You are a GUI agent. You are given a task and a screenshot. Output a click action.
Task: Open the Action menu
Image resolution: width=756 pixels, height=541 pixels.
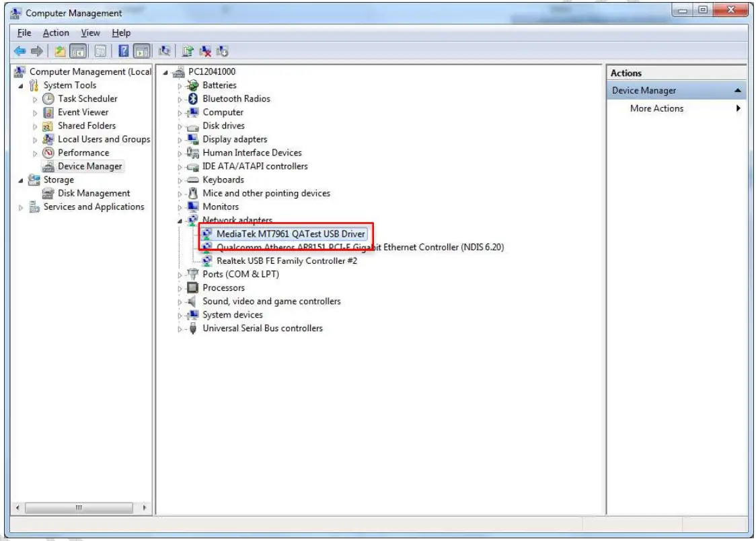pyautogui.click(x=56, y=32)
